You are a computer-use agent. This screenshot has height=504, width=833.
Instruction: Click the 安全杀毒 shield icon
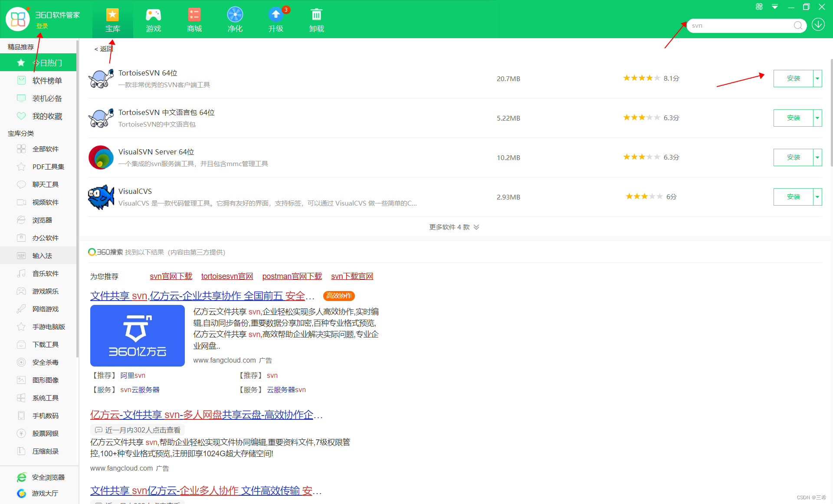click(x=21, y=362)
